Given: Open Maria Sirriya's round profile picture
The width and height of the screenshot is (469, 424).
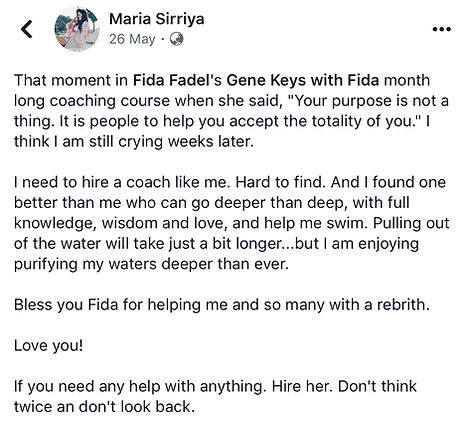Looking at the screenshot, I should tap(77, 29).
